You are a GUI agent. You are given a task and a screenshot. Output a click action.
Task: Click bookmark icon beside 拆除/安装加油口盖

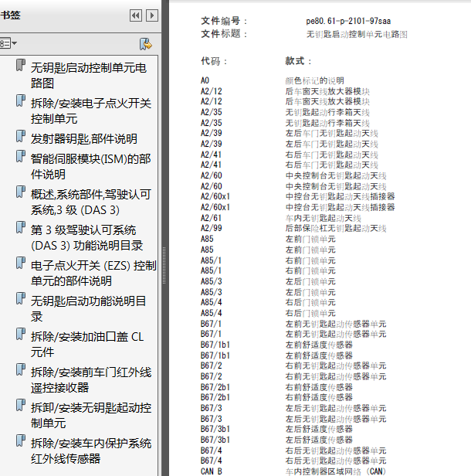point(21,334)
